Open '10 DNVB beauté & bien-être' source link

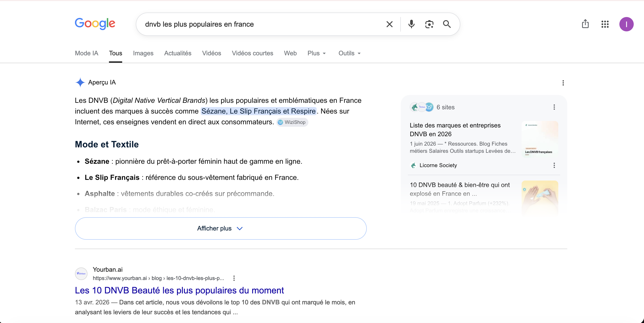[459, 189]
